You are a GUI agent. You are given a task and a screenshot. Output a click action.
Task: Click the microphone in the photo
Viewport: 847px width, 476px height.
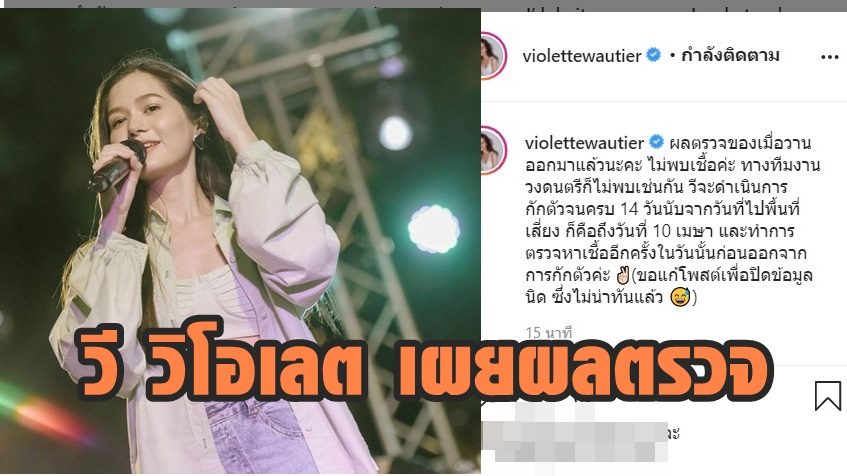click(x=117, y=166)
